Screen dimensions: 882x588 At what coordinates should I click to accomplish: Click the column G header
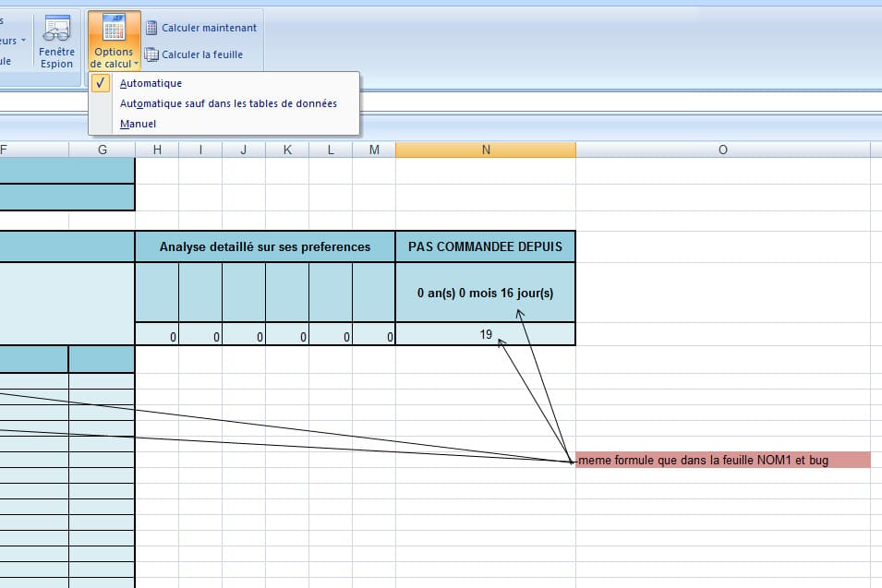[102, 150]
